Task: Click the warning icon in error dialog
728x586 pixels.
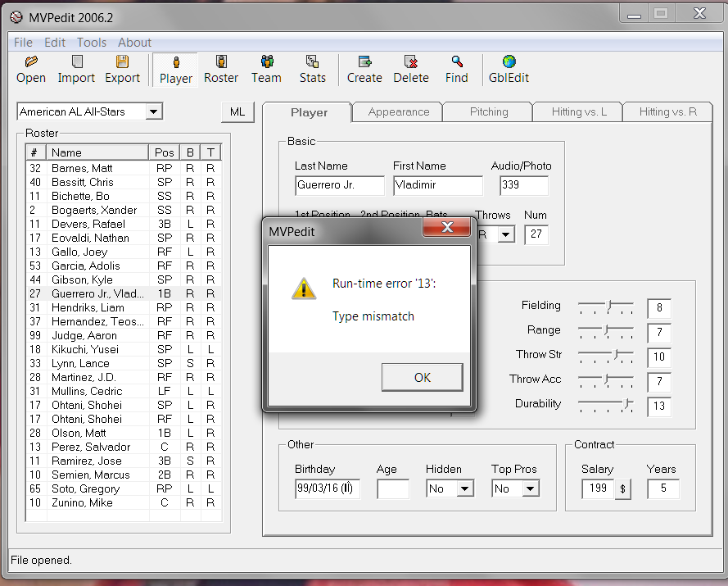Action: (304, 288)
